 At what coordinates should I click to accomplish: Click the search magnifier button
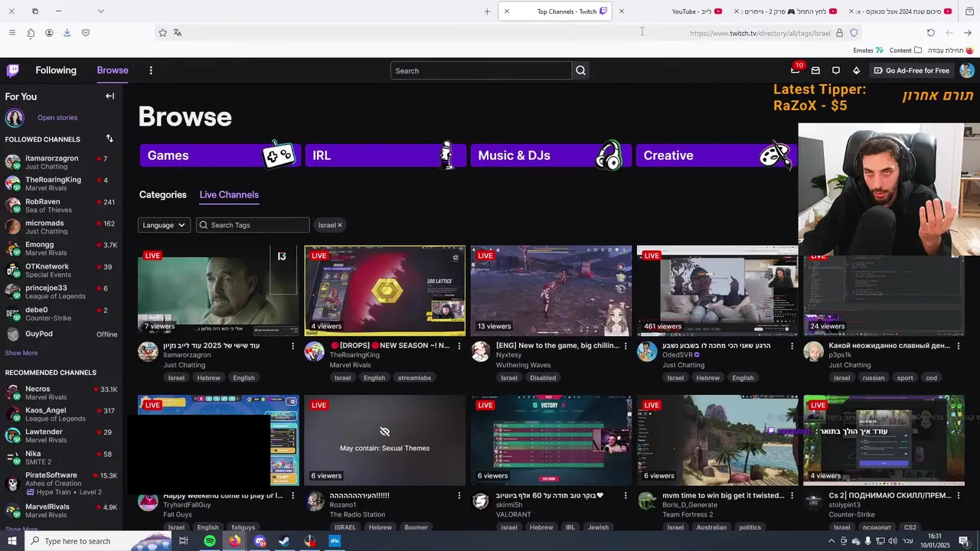coord(580,70)
